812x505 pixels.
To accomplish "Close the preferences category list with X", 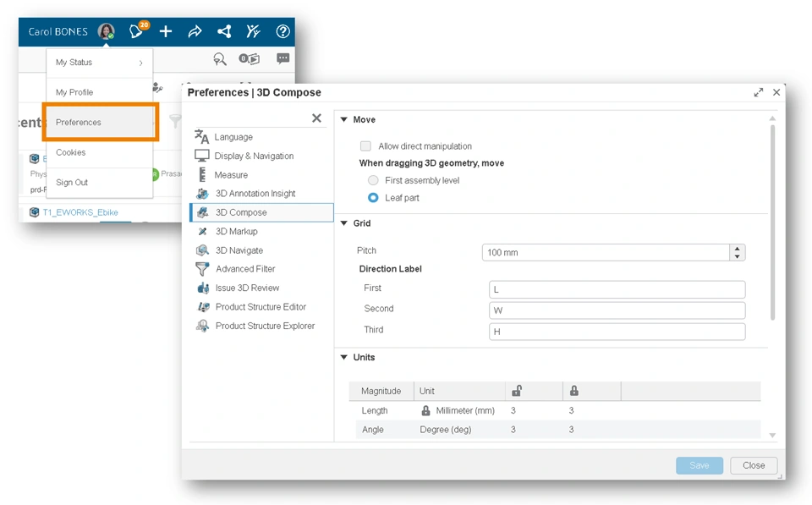I will (316, 118).
